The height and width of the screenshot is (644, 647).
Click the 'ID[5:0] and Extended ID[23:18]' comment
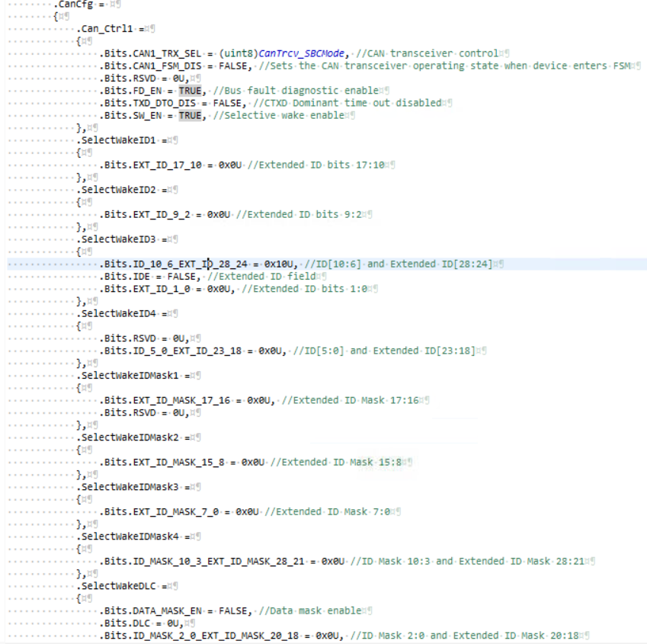pyautogui.click(x=385, y=351)
